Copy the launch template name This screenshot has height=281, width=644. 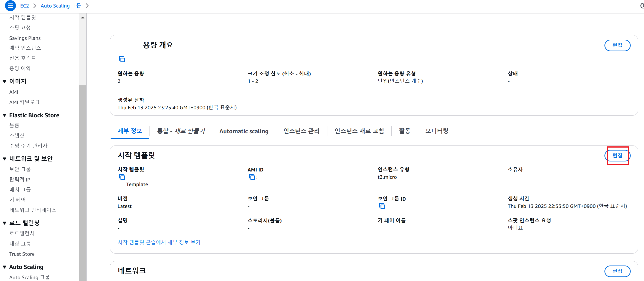click(x=122, y=177)
